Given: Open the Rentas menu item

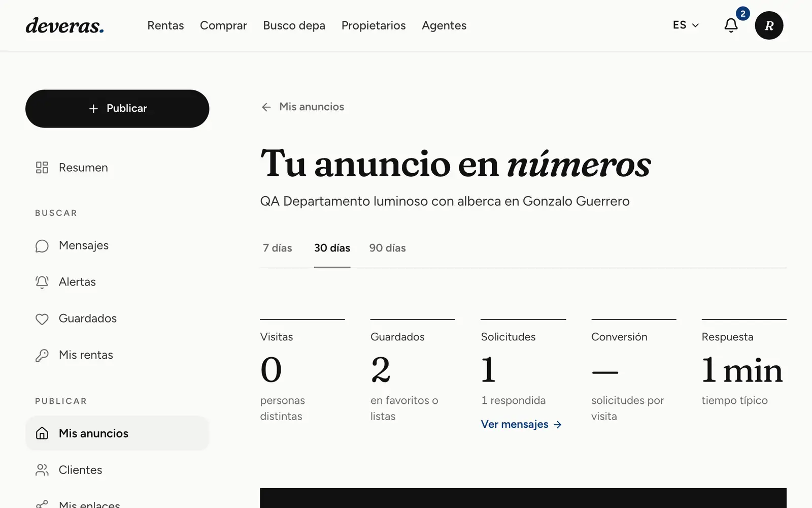Looking at the screenshot, I should pos(165,25).
